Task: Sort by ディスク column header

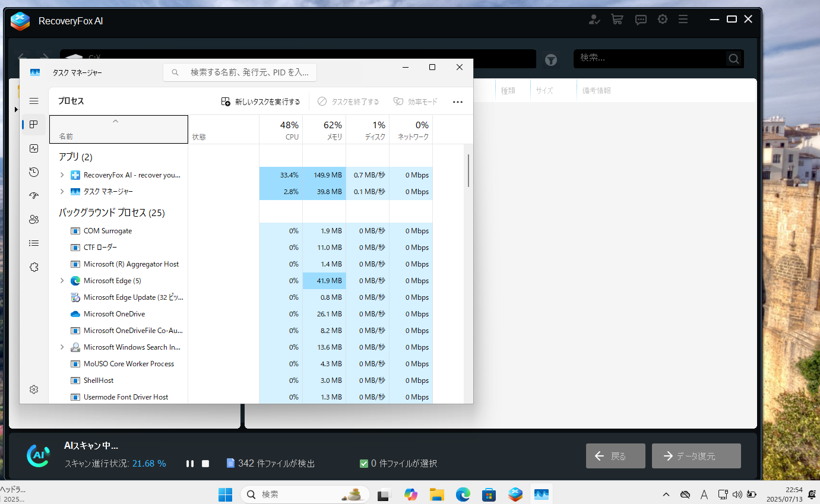Action: [x=368, y=129]
